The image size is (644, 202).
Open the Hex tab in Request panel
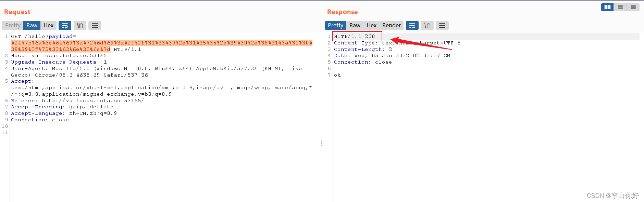tap(49, 25)
